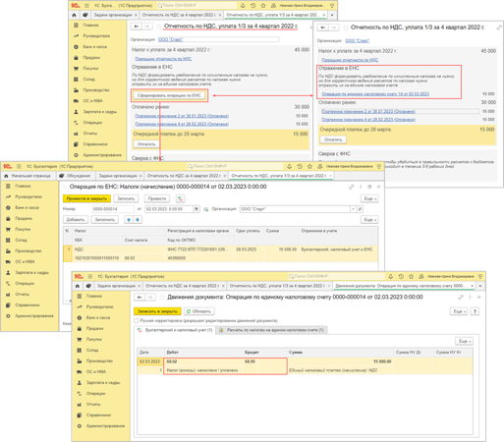Click Номер field 0000-000014
This screenshot has width=504, height=442.
click(x=113, y=209)
